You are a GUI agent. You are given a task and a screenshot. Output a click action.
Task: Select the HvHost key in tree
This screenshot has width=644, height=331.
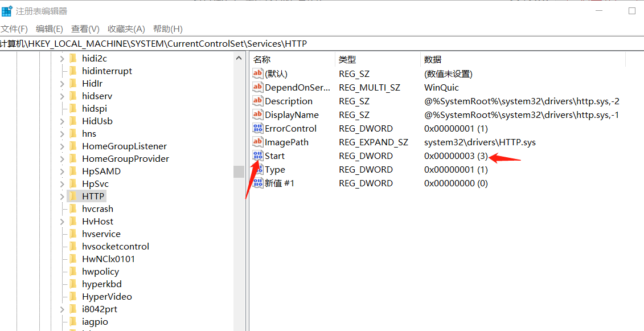pos(97,222)
